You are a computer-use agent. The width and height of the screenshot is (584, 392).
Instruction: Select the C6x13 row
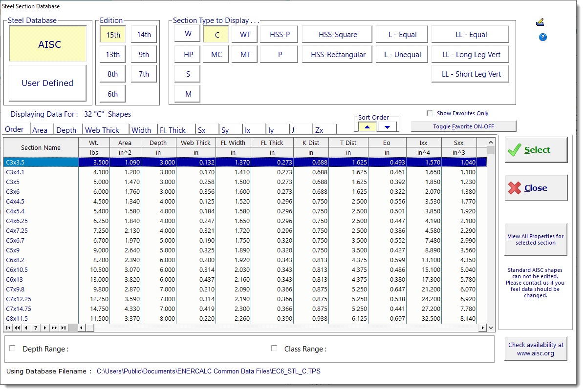tap(245, 279)
